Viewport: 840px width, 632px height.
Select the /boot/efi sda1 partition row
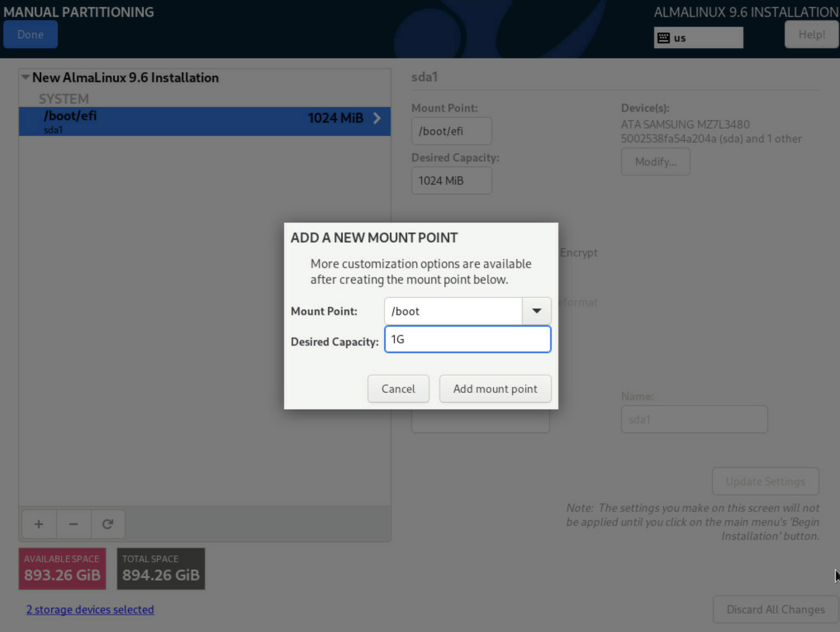204,121
